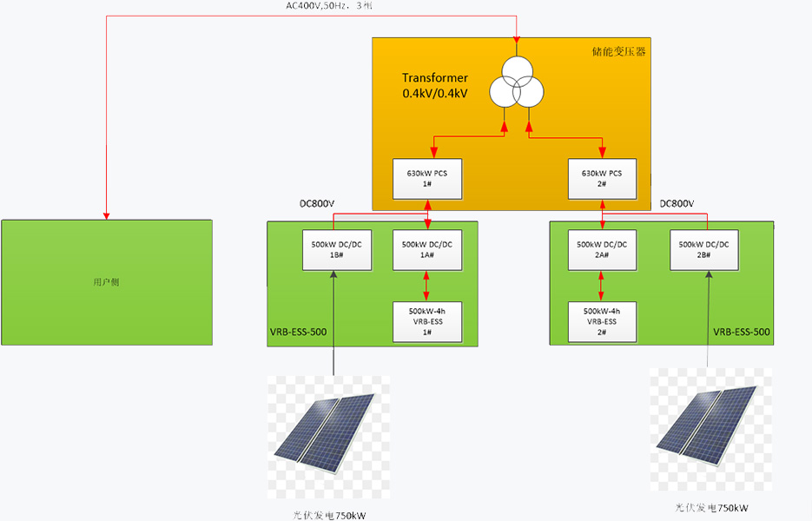812x521 pixels.
Task: Click the 500kW DC/DC 1A# block
Action: click(x=426, y=250)
